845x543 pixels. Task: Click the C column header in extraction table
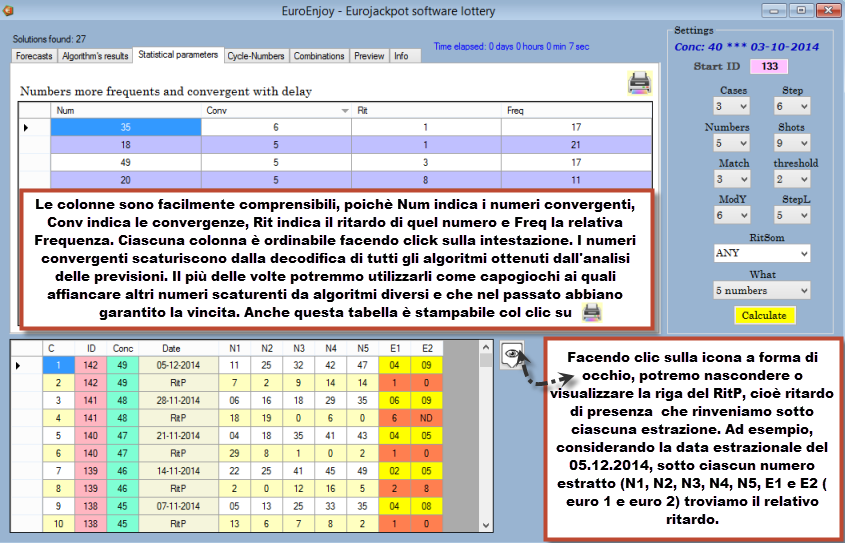click(58, 349)
